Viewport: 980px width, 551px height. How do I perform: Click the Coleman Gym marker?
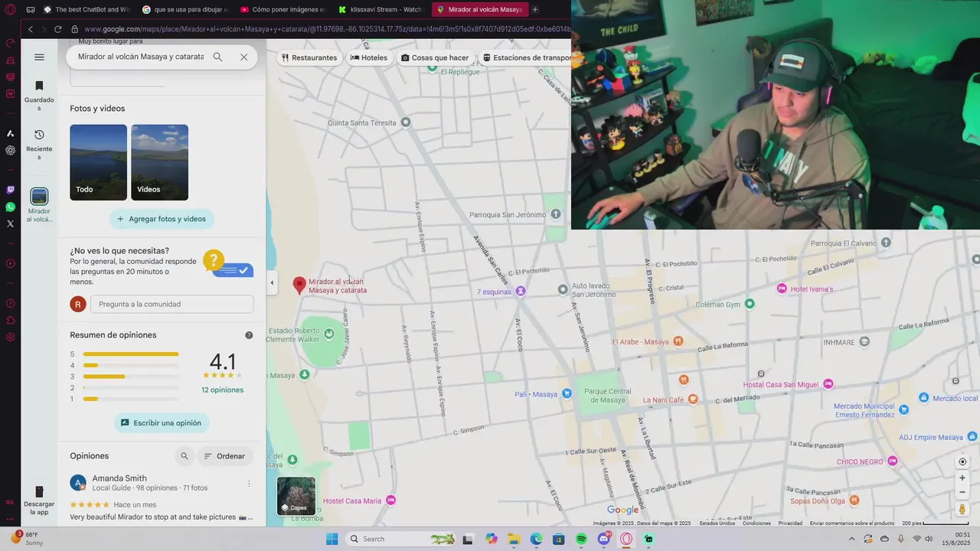pos(750,304)
